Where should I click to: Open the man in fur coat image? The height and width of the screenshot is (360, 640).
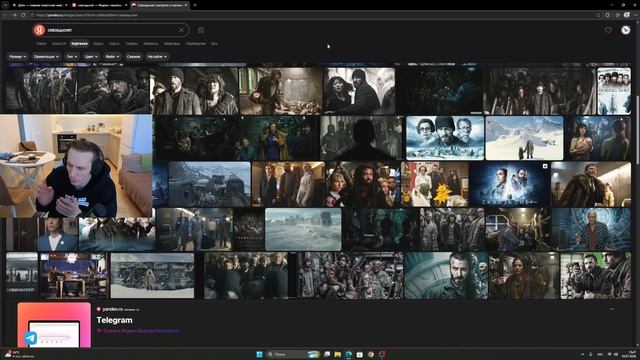tap(591, 184)
